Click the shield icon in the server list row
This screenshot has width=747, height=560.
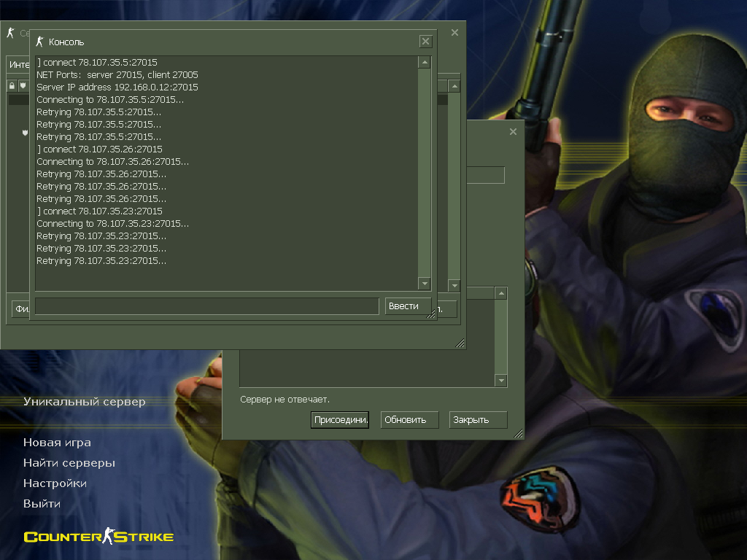coord(25,133)
